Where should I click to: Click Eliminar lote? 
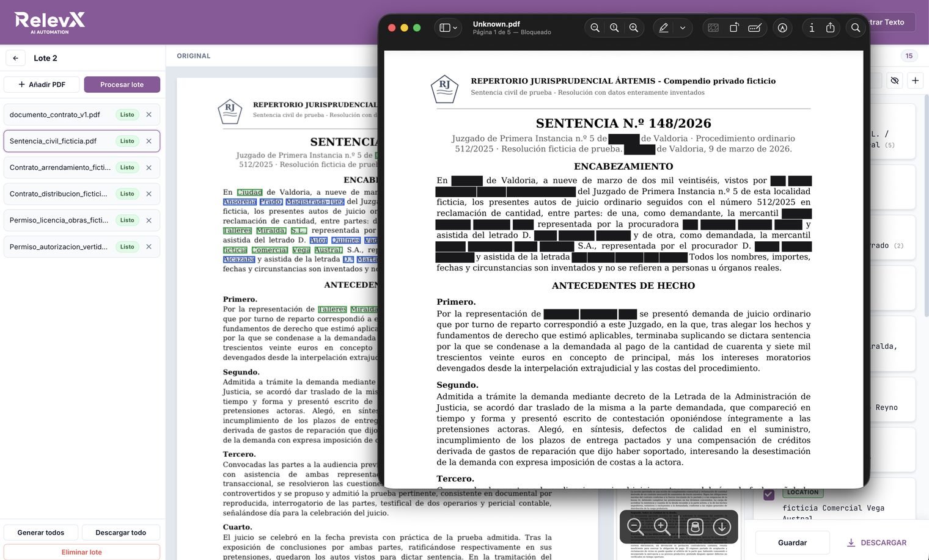pyautogui.click(x=82, y=552)
